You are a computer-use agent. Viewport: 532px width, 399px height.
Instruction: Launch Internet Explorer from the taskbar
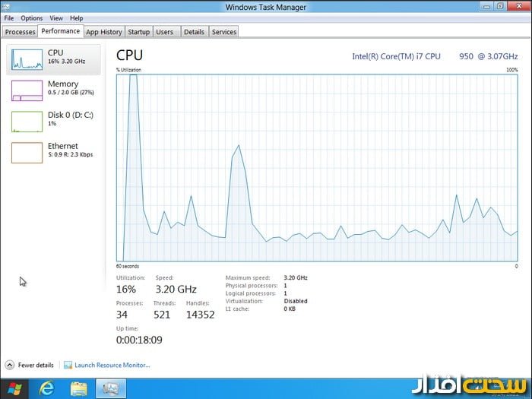46,389
